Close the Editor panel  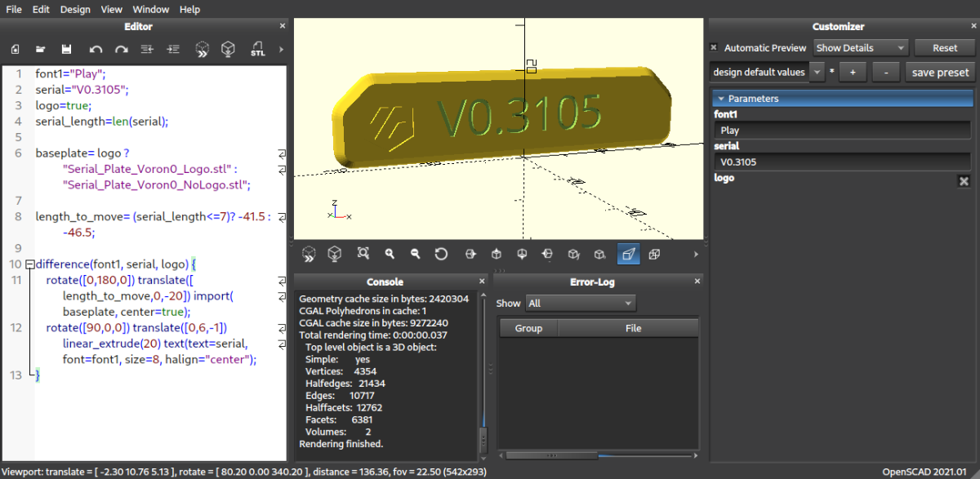pos(283,27)
